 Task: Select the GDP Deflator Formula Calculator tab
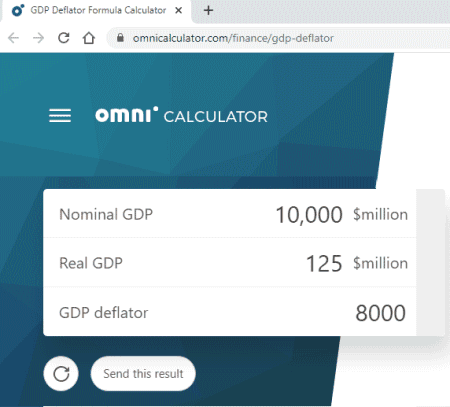click(x=97, y=12)
